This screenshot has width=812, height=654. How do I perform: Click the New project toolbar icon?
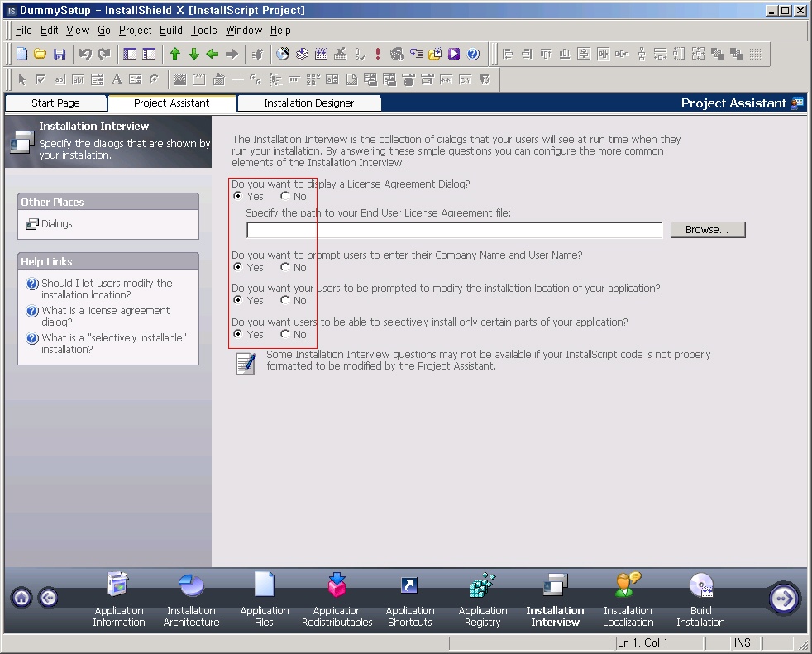[22, 54]
